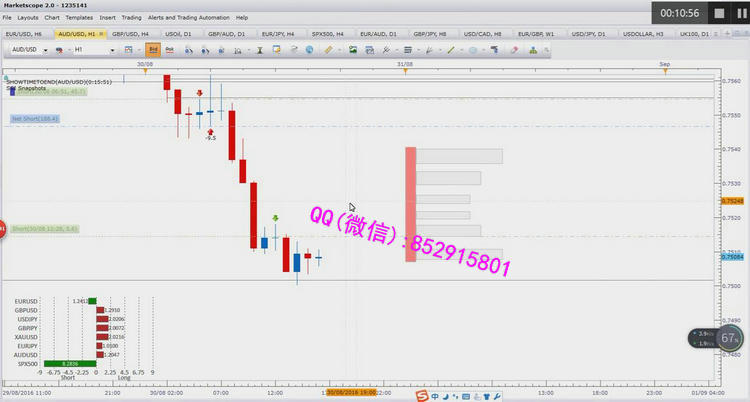Click the yellow note icon in toolbar
This screenshot has width=750, height=402.
[275, 49]
